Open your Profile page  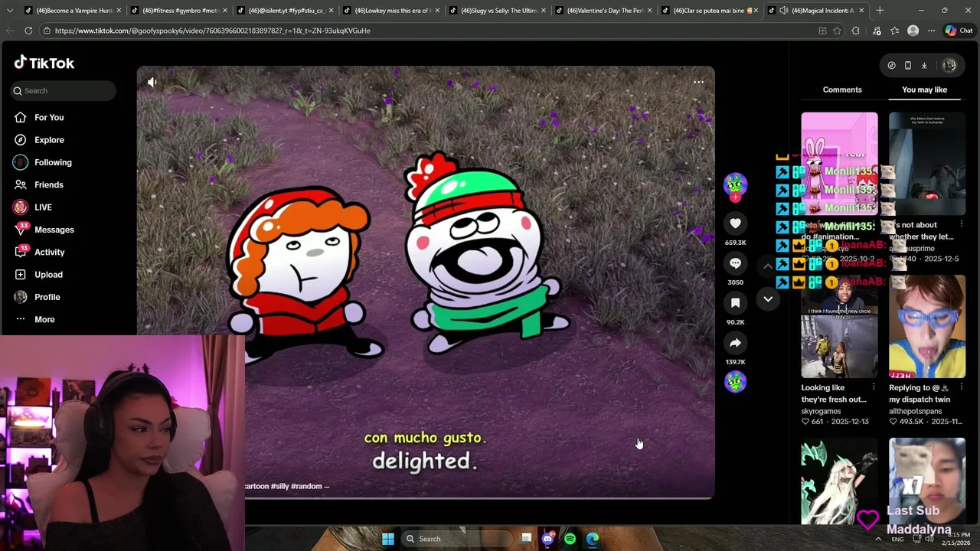[37, 297]
